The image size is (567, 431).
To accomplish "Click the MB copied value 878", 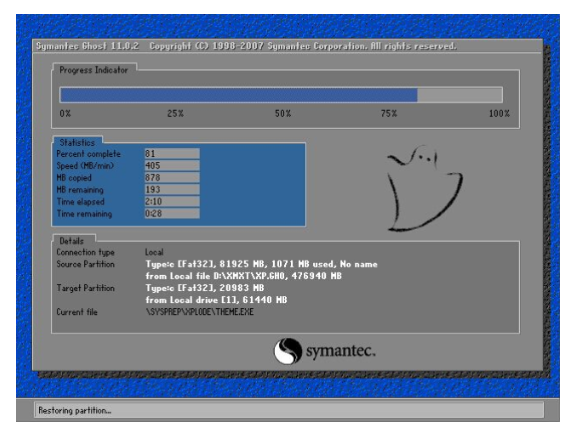I will tap(172, 178).
